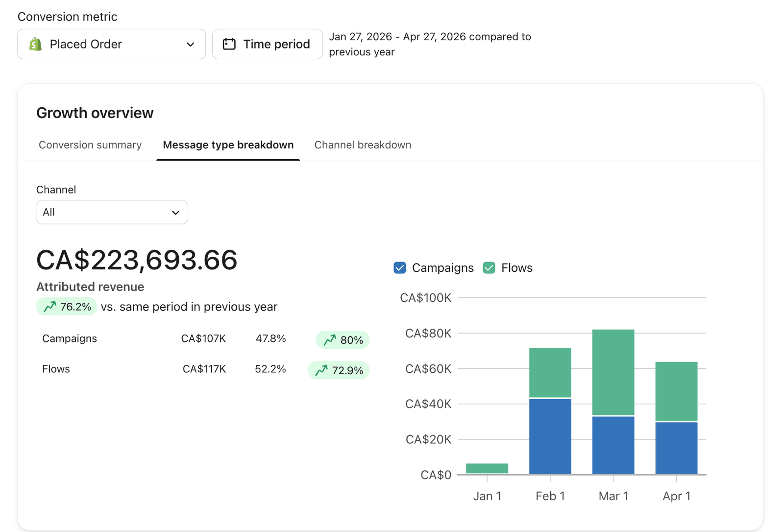
Task: Click the CA$100K y-axis label
Action: (x=426, y=298)
